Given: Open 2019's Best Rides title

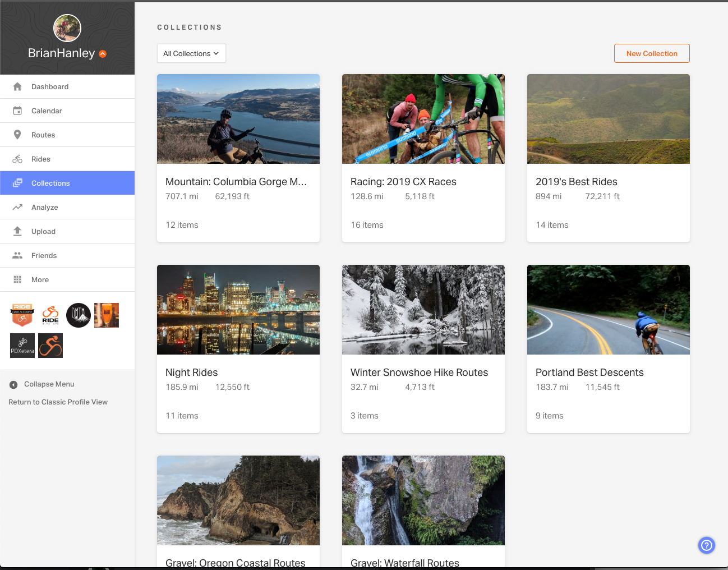Looking at the screenshot, I should point(577,182).
